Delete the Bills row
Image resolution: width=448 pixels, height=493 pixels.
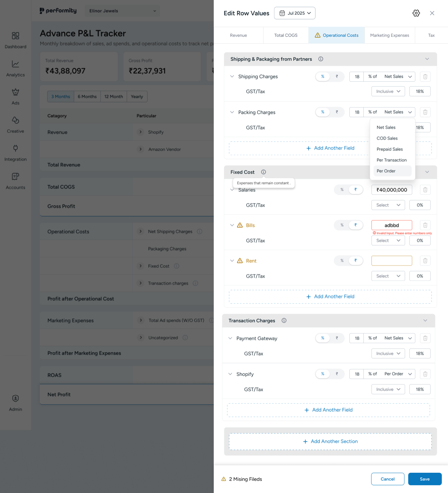click(x=425, y=225)
